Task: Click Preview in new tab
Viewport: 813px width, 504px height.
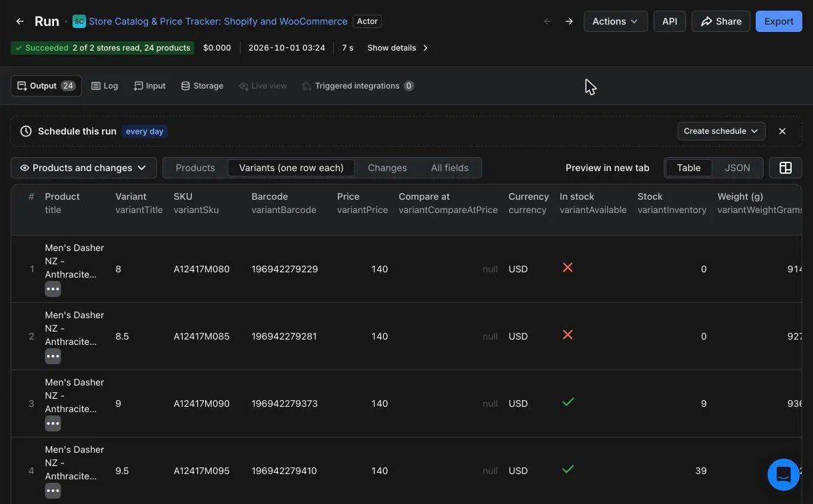Action: (x=607, y=168)
